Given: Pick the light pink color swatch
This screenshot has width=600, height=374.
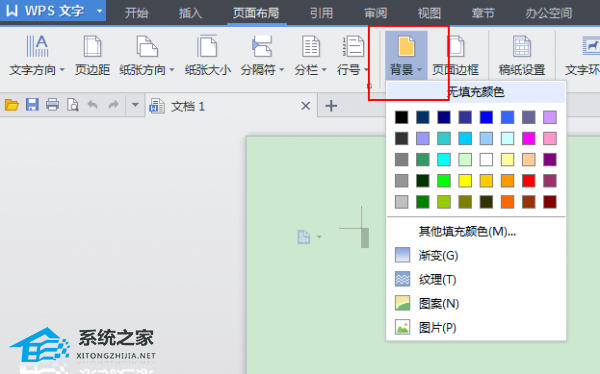Looking at the screenshot, I should [x=550, y=138].
